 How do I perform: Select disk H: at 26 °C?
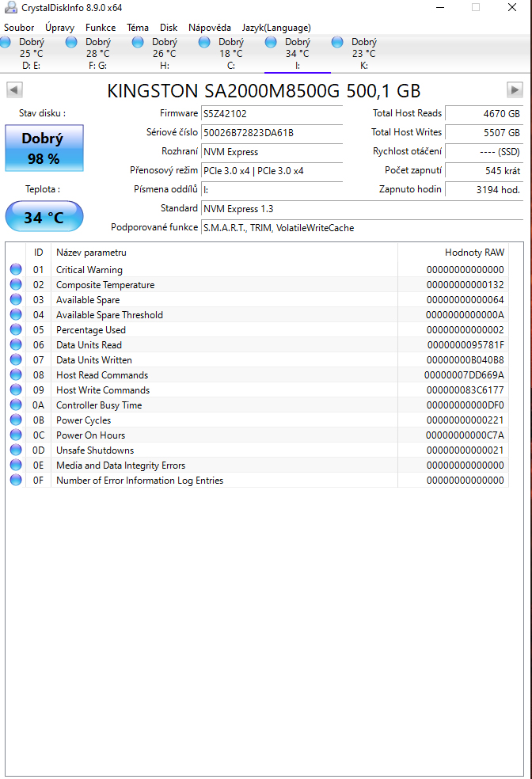coord(164,54)
